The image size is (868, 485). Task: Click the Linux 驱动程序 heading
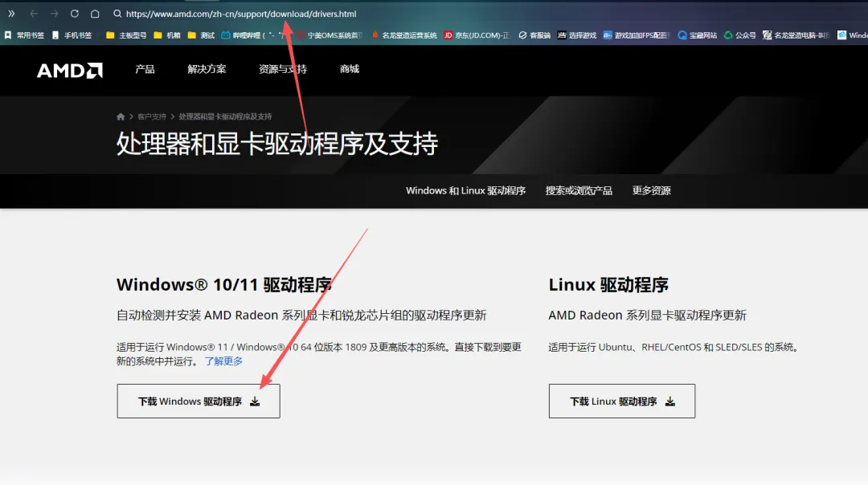point(608,285)
